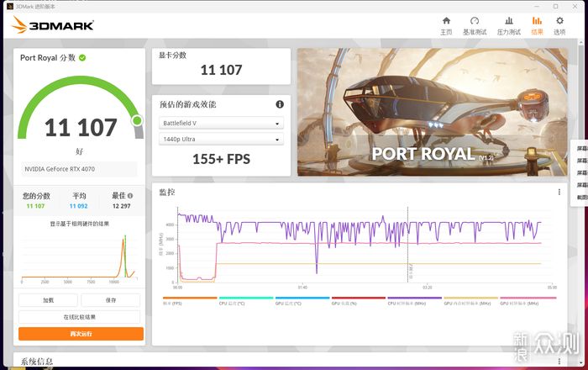Click the 显卡分数 11 107 value
This screenshot has height=370, width=588.
tap(221, 70)
